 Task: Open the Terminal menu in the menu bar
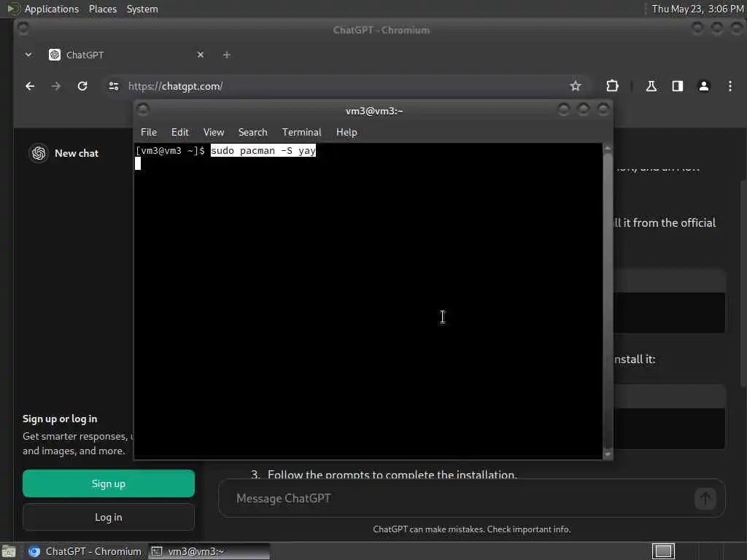pos(301,133)
